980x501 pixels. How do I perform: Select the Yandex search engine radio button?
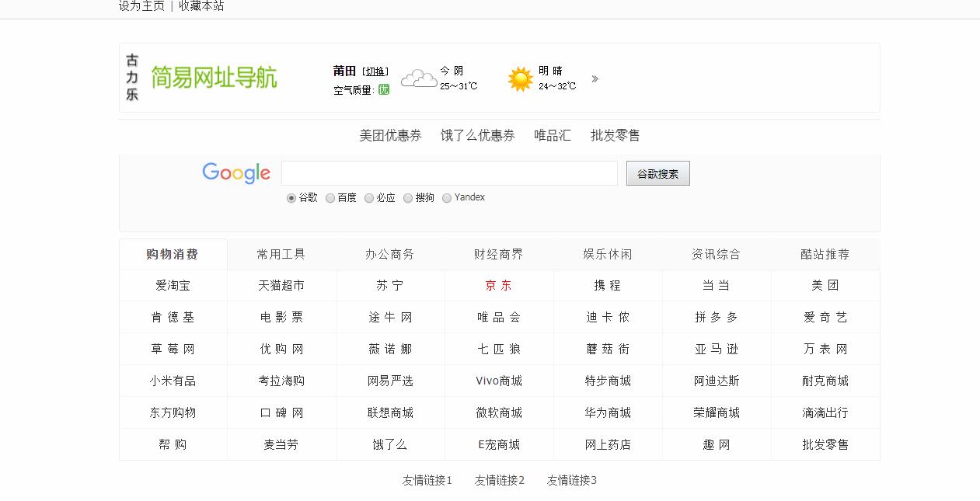[x=446, y=197]
